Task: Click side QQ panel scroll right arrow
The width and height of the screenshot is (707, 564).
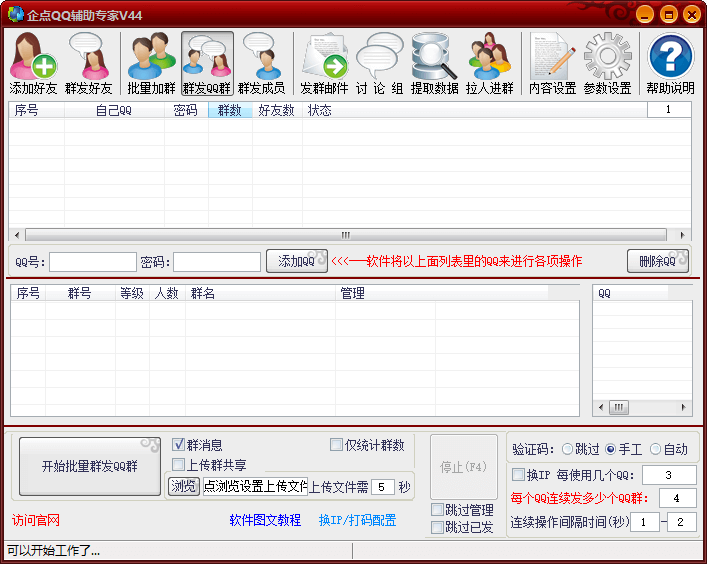Action: pos(684,408)
